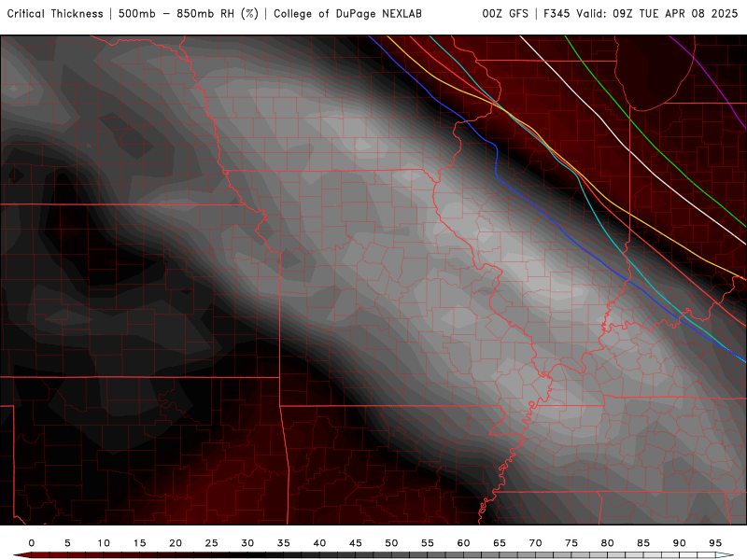Click the 15 value on the color scale
This screenshot has width=747, height=560.
139,543
